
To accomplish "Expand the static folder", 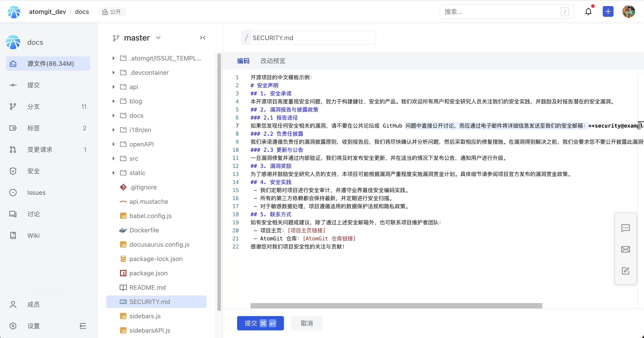I will point(114,173).
